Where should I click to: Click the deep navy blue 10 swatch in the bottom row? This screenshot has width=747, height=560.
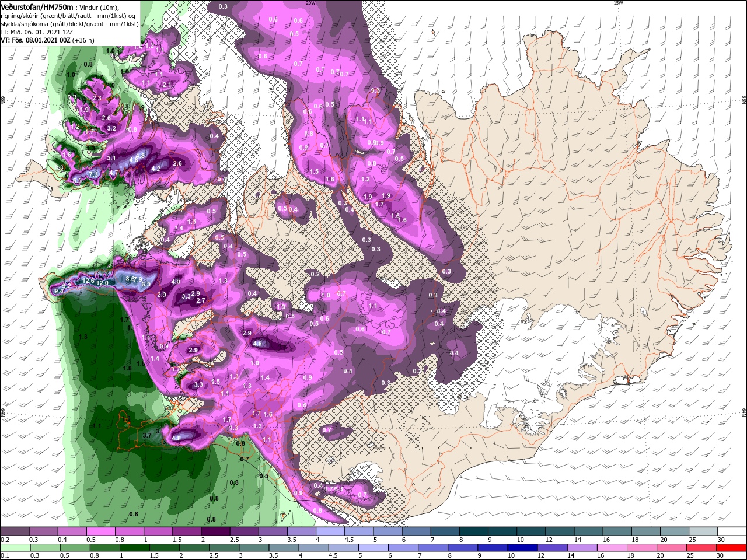pyautogui.click(x=522, y=548)
